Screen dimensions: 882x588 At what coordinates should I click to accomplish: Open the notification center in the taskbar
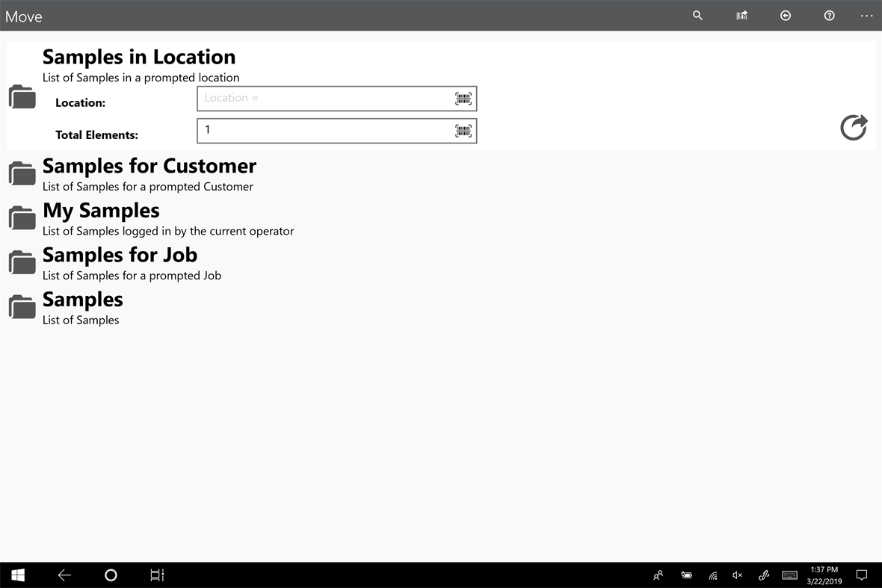861,575
